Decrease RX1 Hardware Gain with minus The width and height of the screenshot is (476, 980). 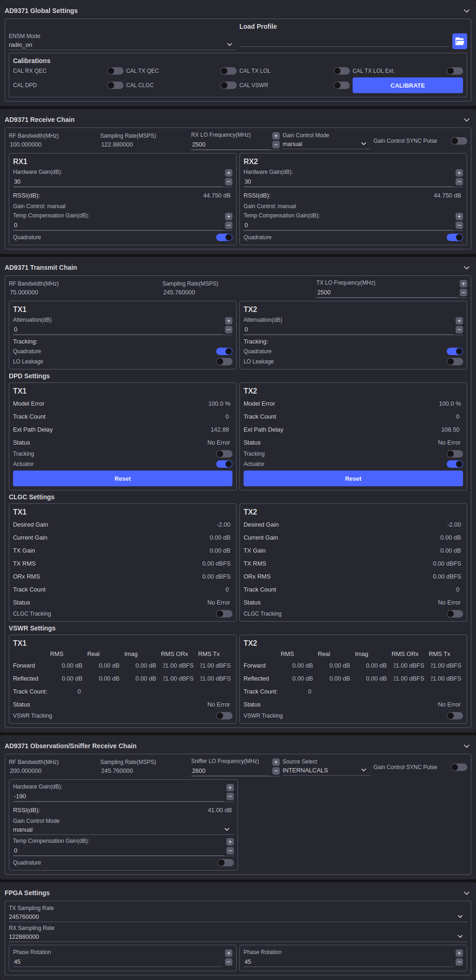tap(228, 182)
